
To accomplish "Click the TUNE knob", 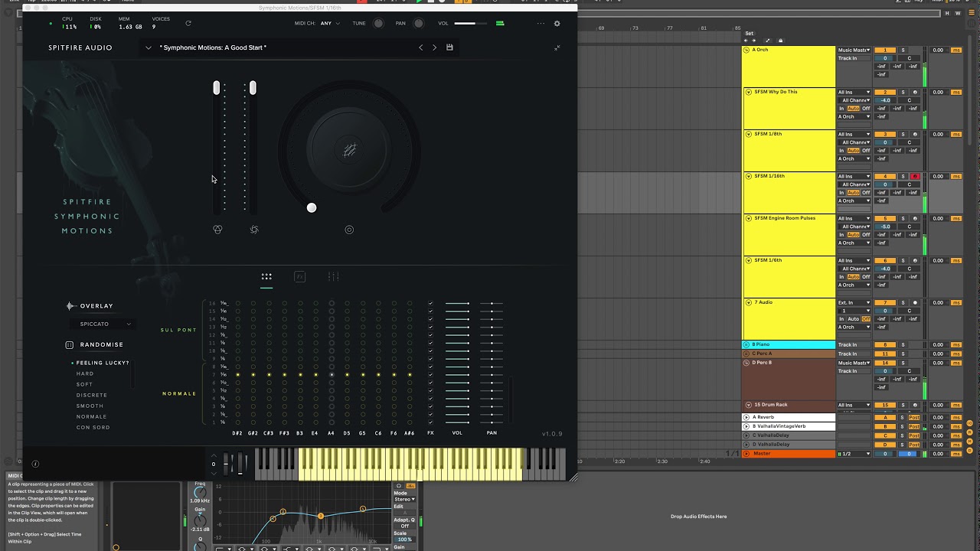I will click(378, 24).
